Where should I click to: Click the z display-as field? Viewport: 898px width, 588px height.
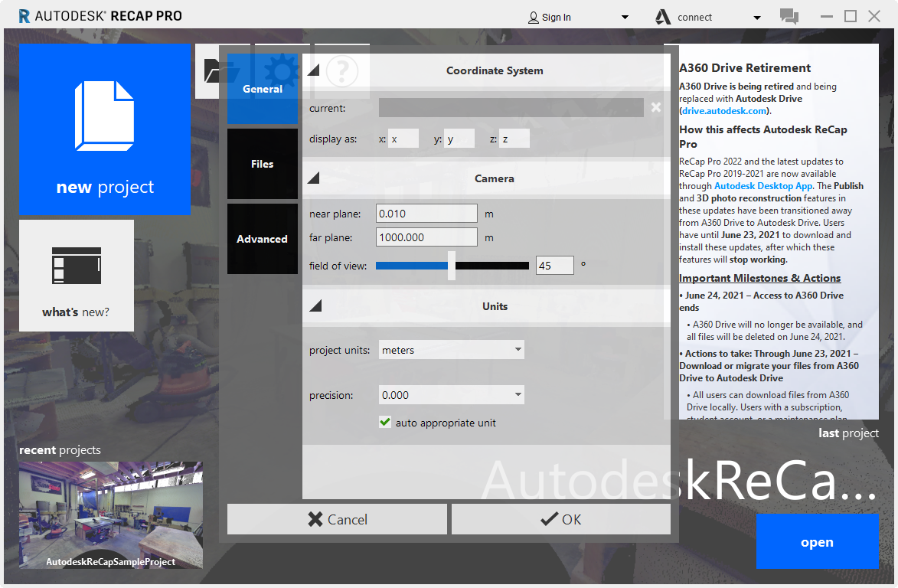[514, 139]
